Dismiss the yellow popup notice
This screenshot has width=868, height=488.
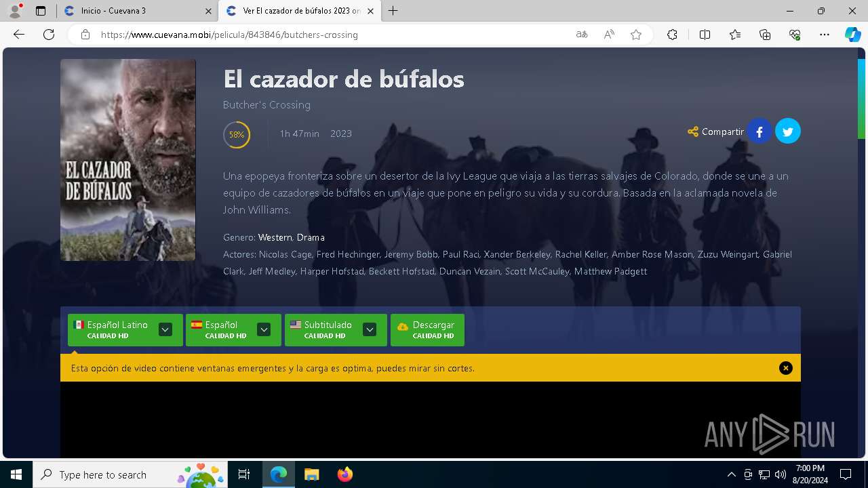click(786, 368)
